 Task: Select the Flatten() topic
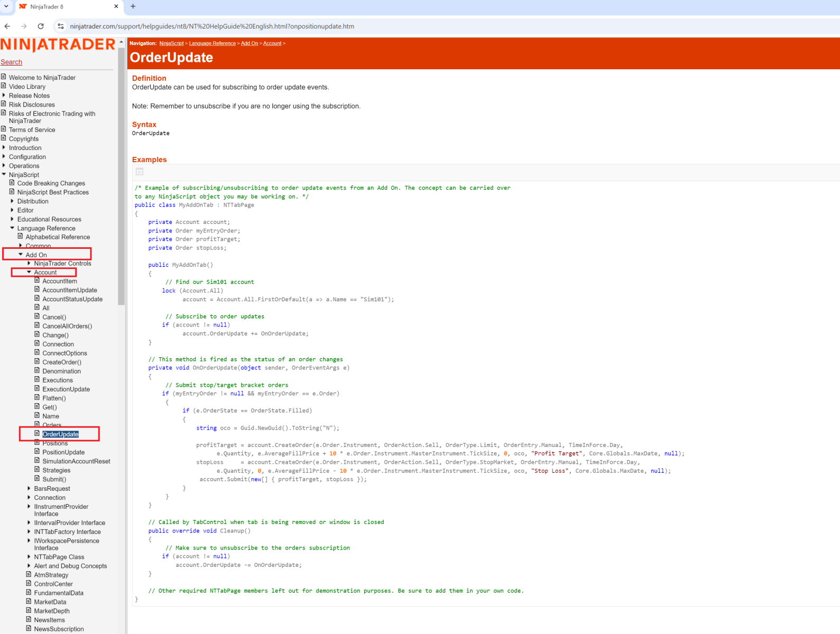54,398
